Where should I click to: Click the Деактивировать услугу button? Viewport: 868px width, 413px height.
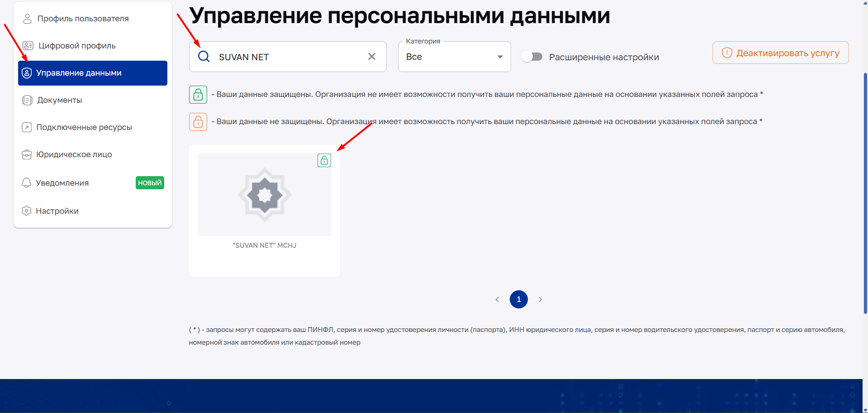click(780, 53)
